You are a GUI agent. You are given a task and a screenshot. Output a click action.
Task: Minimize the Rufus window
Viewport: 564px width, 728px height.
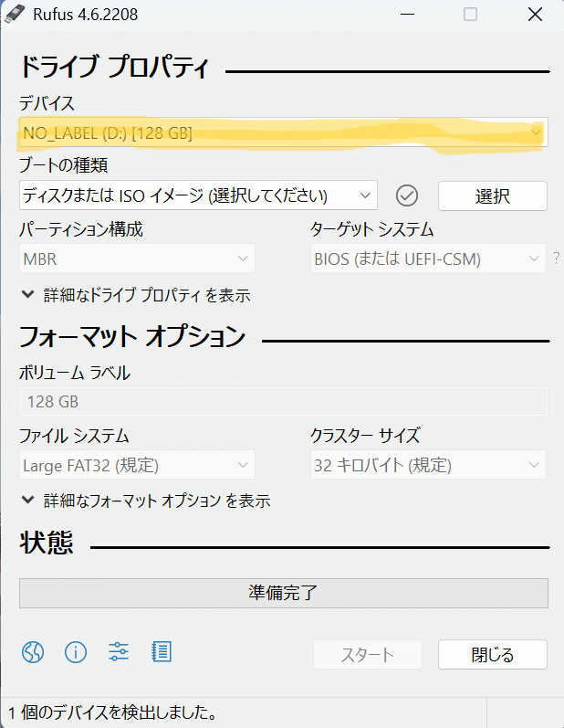(407, 15)
